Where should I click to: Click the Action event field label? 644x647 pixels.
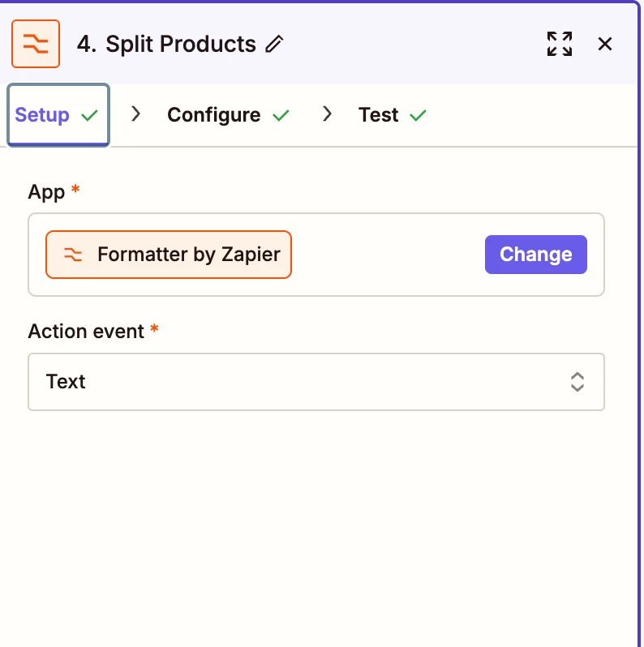(86, 332)
